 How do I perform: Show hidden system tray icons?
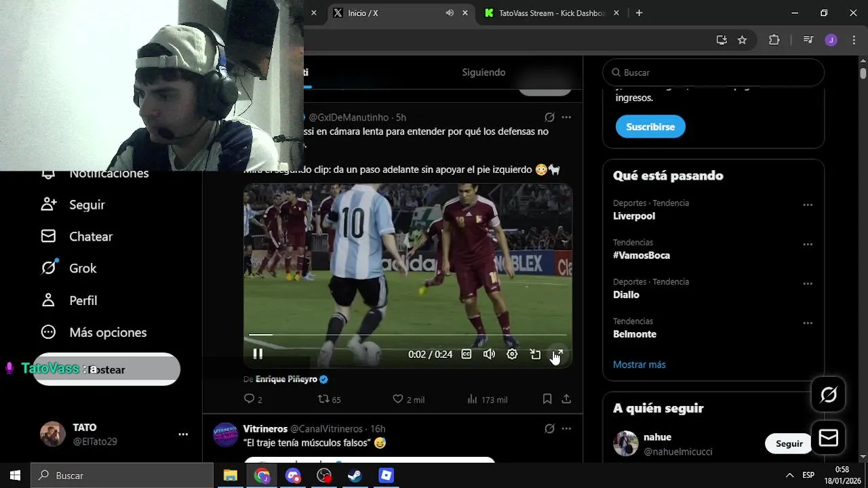[789, 475]
